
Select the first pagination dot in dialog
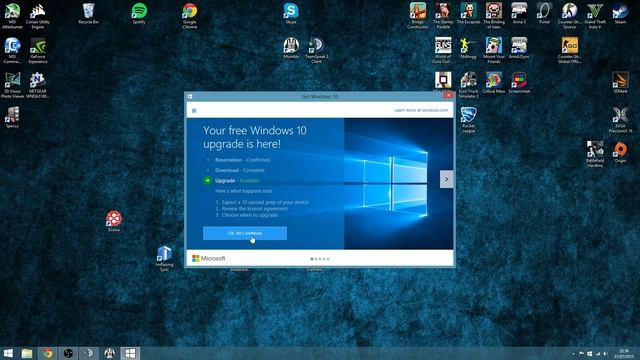312,259
